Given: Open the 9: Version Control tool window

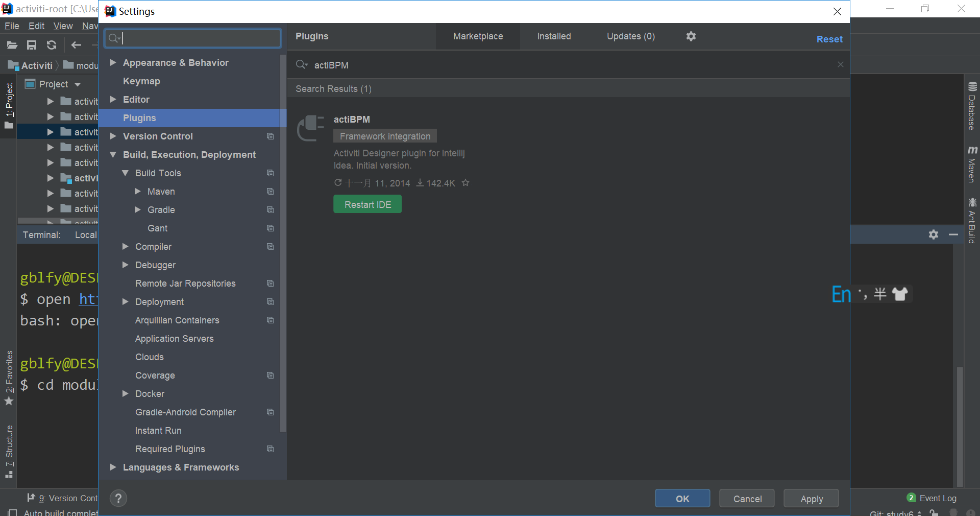Looking at the screenshot, I should (62, 498).
